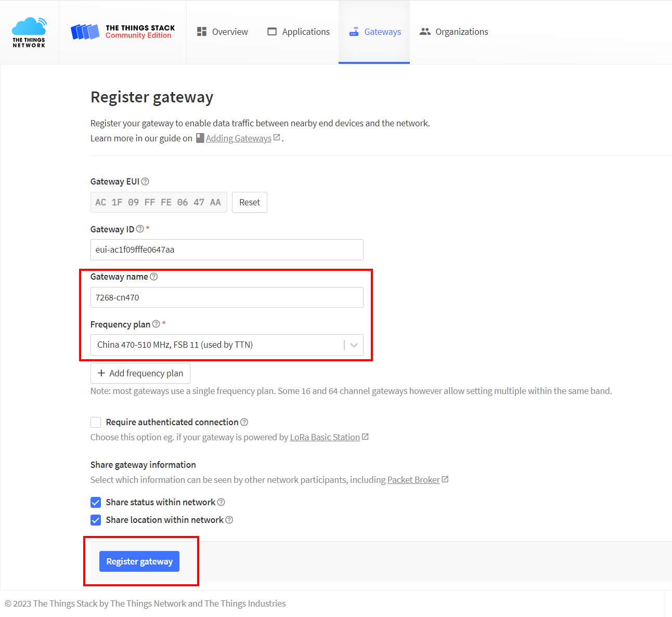Click help icon next to Gateway name
The height and width of the screenshot is (617, 672).
pos(154,277)
